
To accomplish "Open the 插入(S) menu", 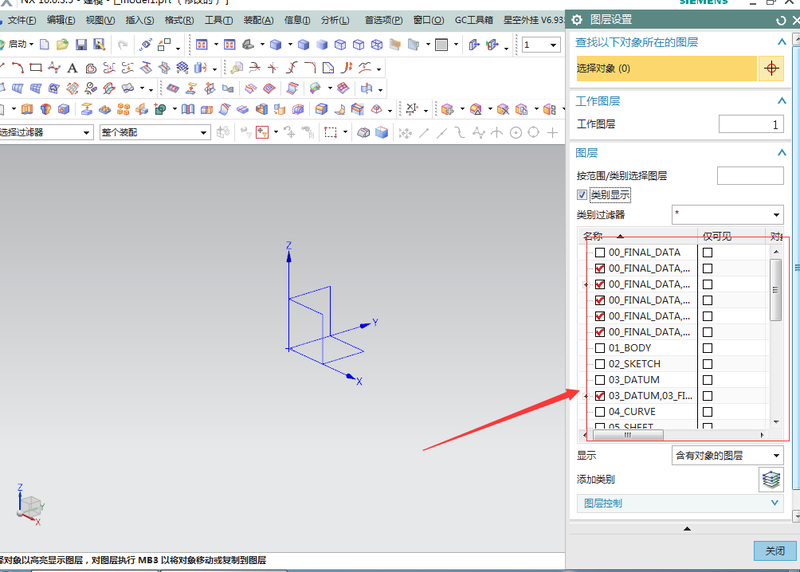I will (x=139, y=20).
